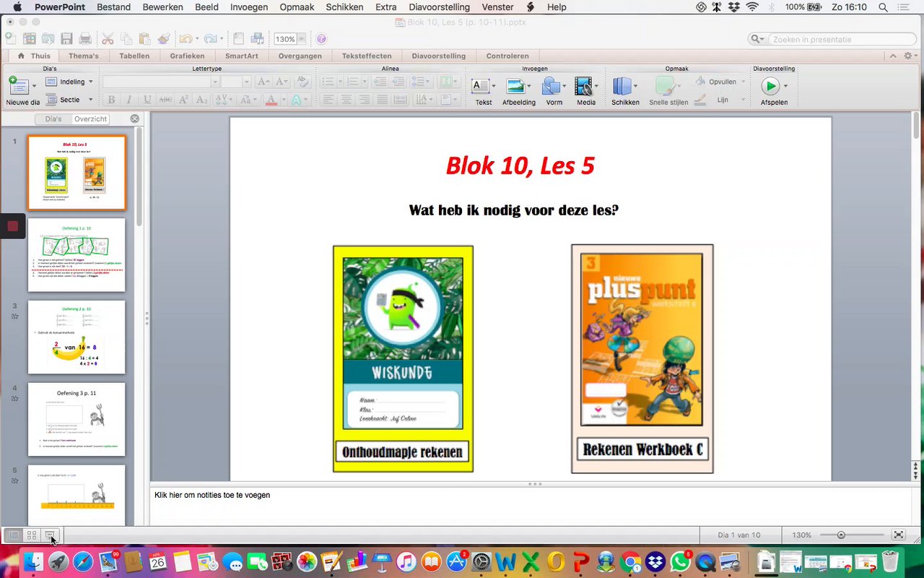Collapse the ribbon with the chevron
This screenshot has height=578, width=924.
[x=893, y=56]
